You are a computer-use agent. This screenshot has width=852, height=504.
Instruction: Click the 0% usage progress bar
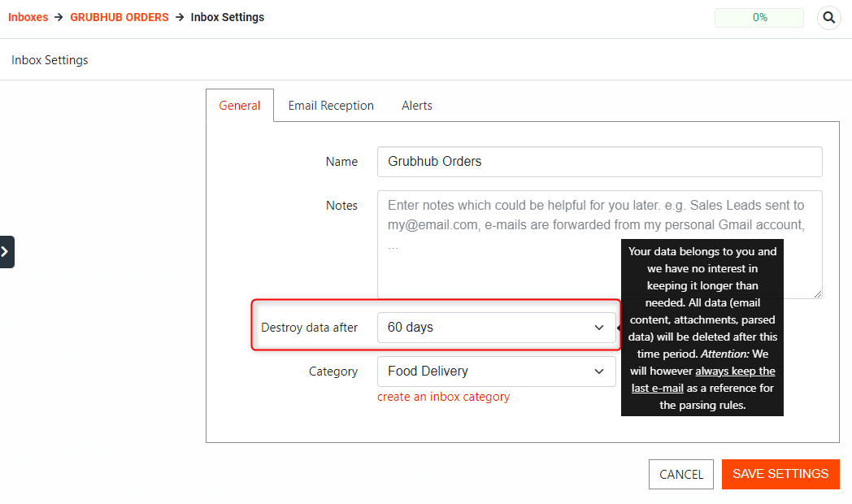pyautogui.click(x=759, y=17)
